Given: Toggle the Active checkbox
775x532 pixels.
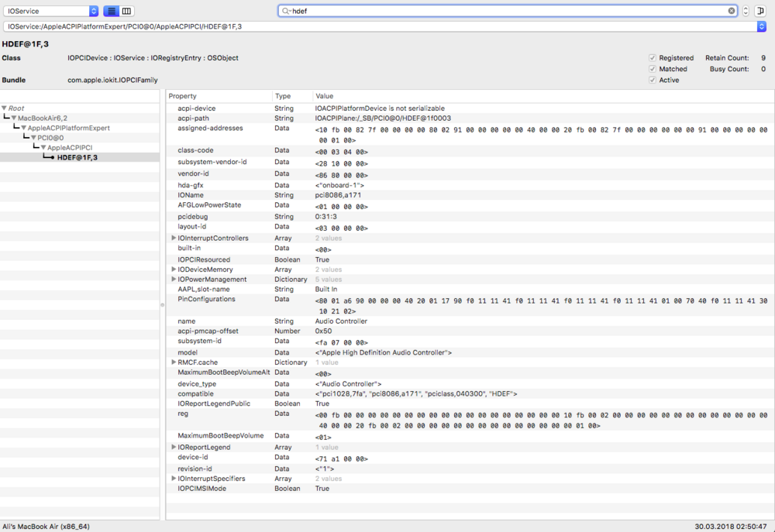Looking at the screenshot, I should (x=652, y=80).
